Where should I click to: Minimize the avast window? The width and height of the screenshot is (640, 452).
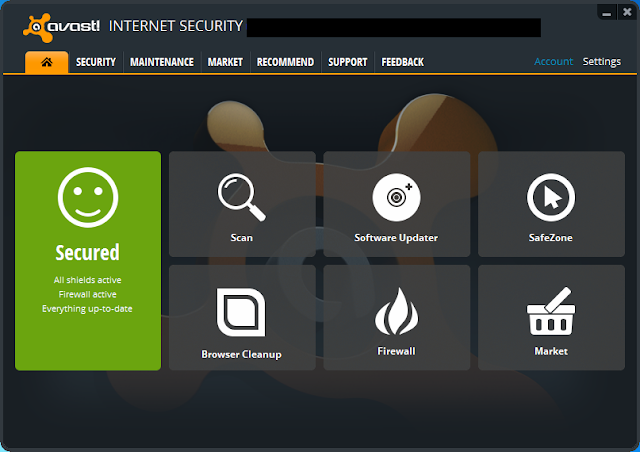[x=607, y=13]
